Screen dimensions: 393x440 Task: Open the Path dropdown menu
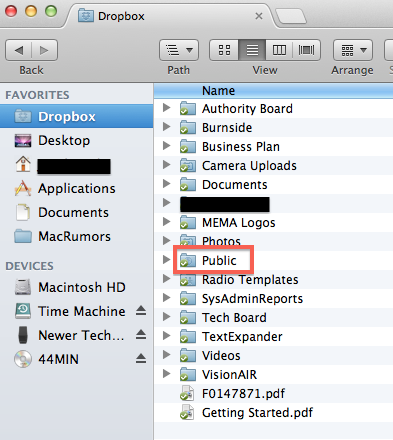179,50
